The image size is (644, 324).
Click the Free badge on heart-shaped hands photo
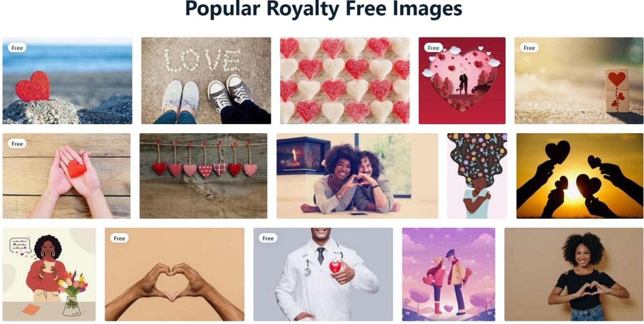coord(119,238)
